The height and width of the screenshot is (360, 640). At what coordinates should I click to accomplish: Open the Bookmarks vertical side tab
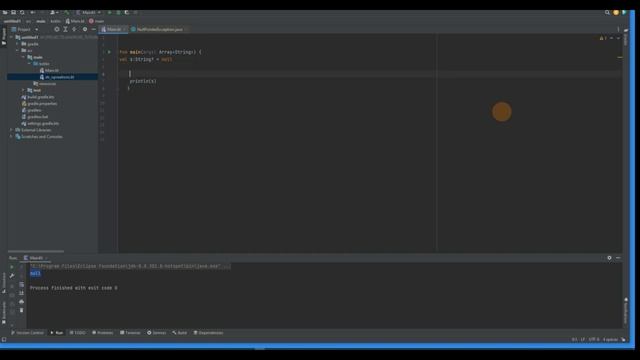coord(4,313)
